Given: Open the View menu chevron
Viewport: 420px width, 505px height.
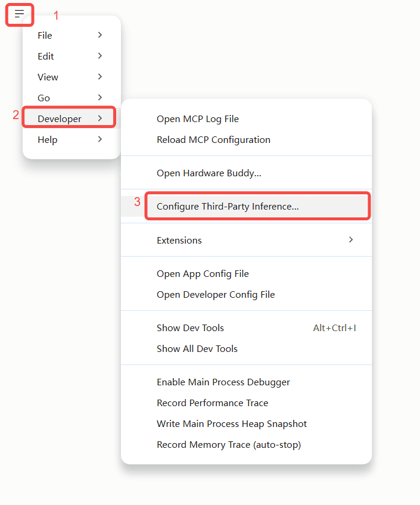Looking at the screenshot, I should [x=100, y=77].
